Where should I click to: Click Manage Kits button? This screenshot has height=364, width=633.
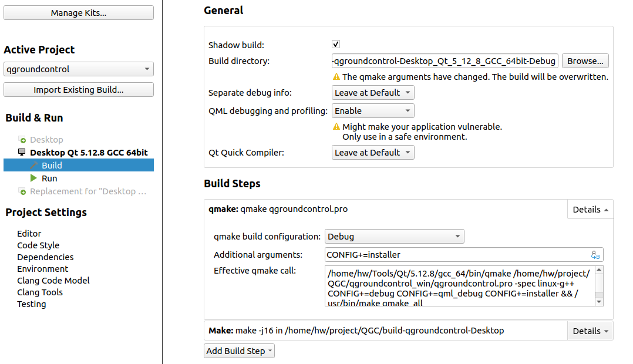pos(78,12)
